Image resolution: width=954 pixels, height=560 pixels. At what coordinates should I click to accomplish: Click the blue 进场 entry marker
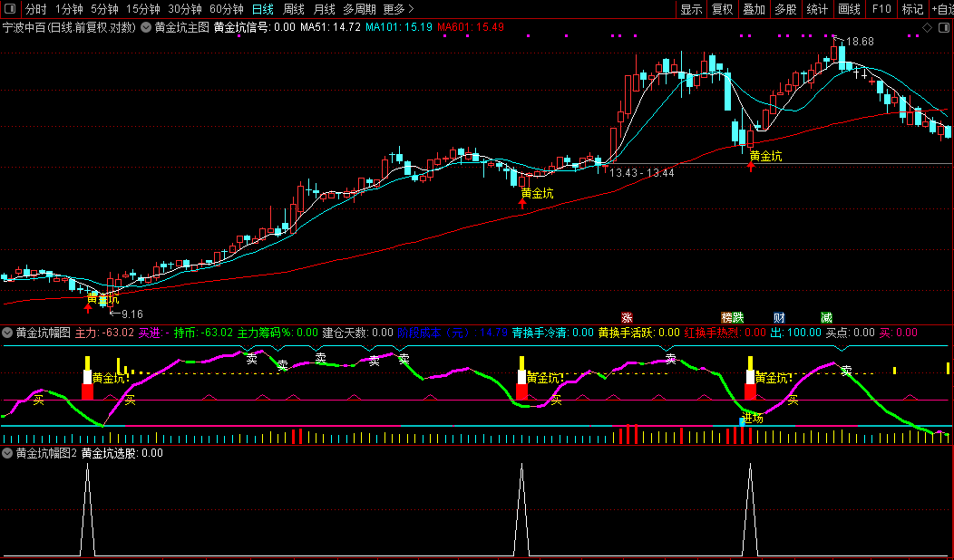743,420
